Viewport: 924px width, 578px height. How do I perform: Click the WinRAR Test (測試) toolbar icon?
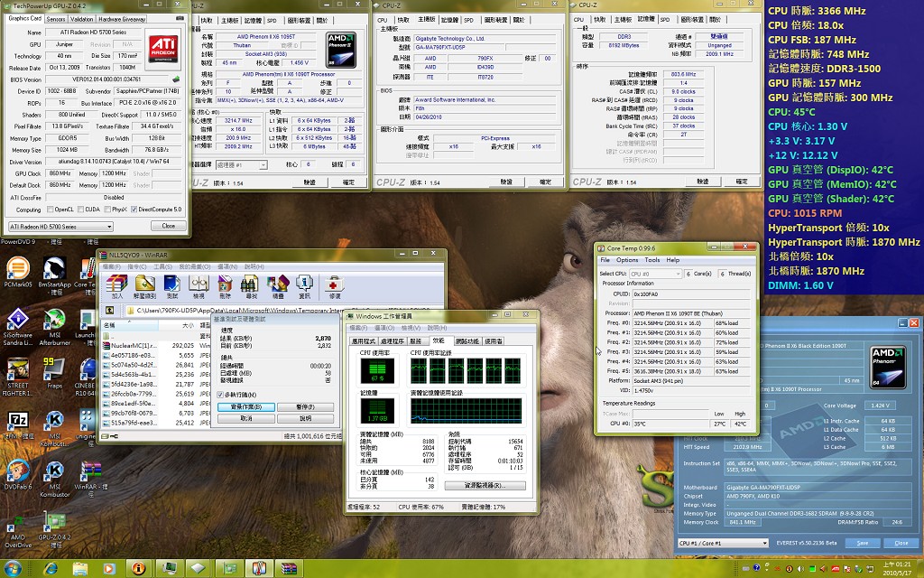(x=172, y=286)
